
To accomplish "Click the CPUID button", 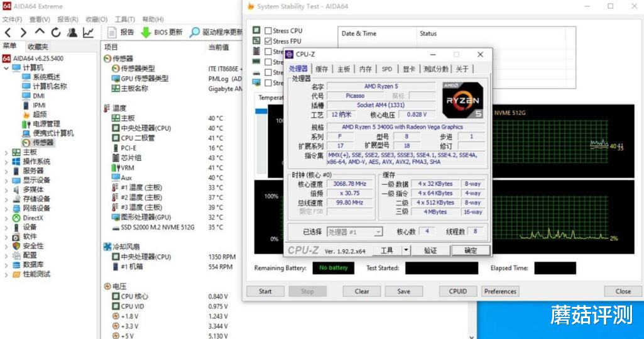I will point(458,291).
